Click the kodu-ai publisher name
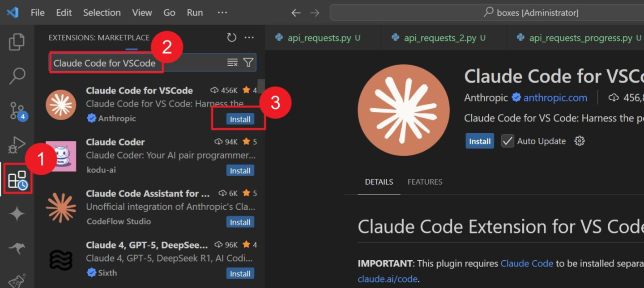 point(101,169)
